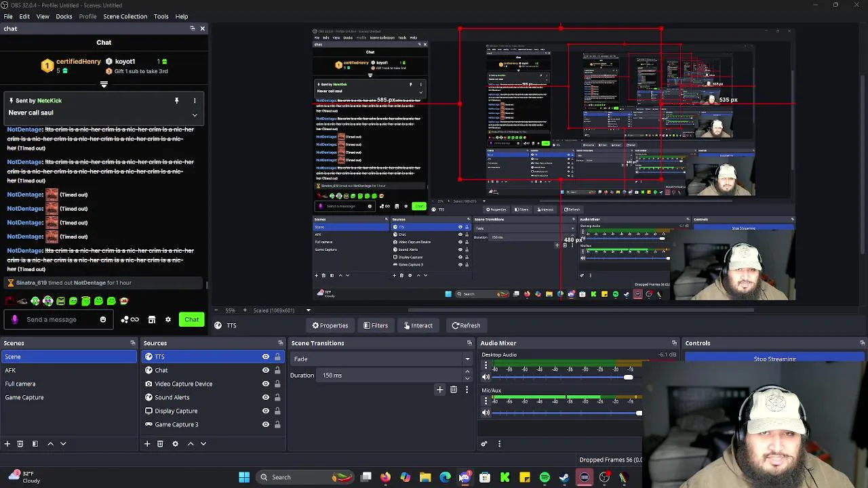
Task: Hide the TTS source with its eye icon
Action: point(266,357)
